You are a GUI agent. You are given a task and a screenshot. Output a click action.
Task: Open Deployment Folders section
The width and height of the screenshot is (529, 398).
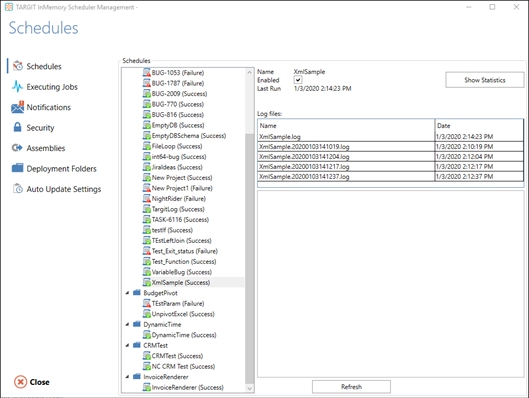(x=54, y=168)
